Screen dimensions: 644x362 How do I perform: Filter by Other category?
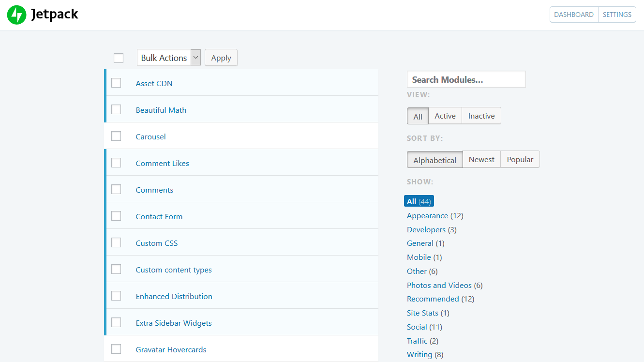(417, 271)
